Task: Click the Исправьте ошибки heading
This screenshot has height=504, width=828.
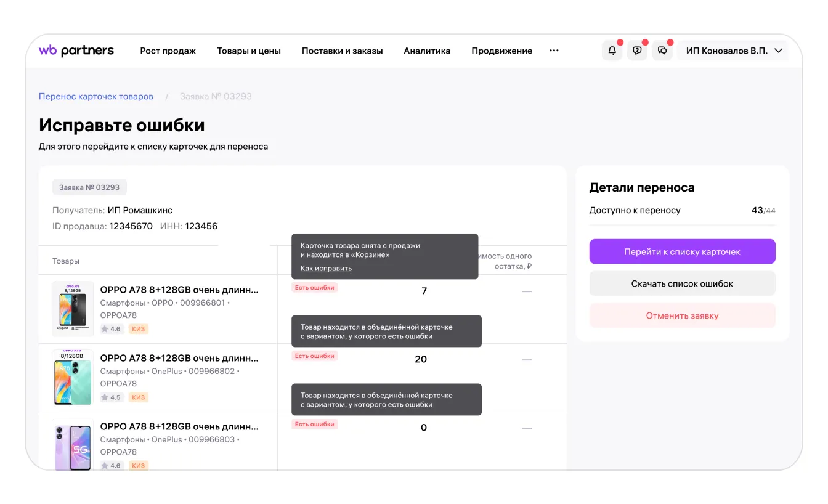Action: [x=122, y=125]
